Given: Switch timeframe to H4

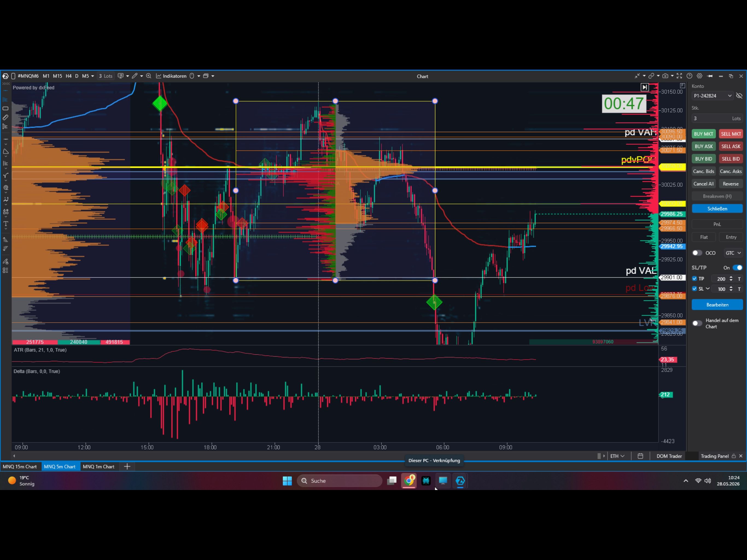Looking at the screenshot, I should tap(69, 76).
